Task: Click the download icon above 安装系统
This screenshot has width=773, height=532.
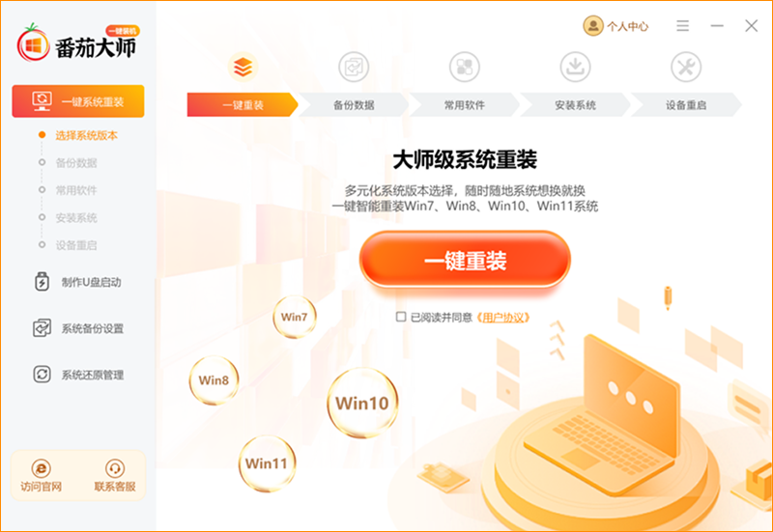Action: [575, 67]
